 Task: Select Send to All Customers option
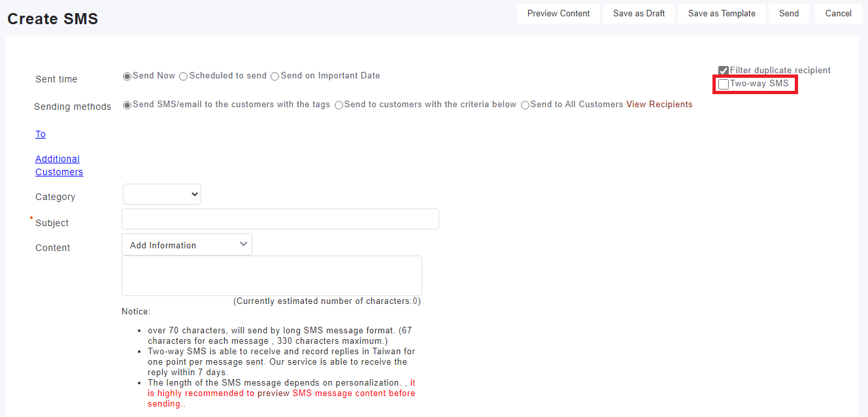point(526,105)
